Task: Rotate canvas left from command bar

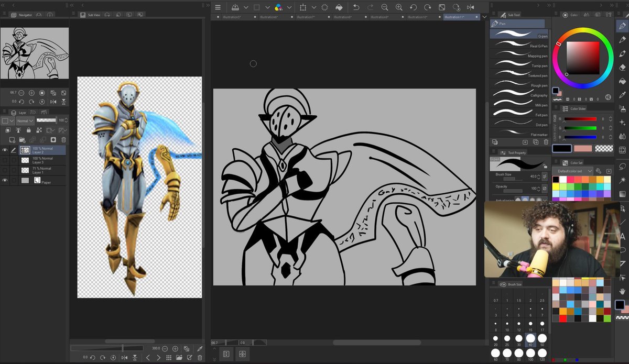Action: [x=413, y=7]
